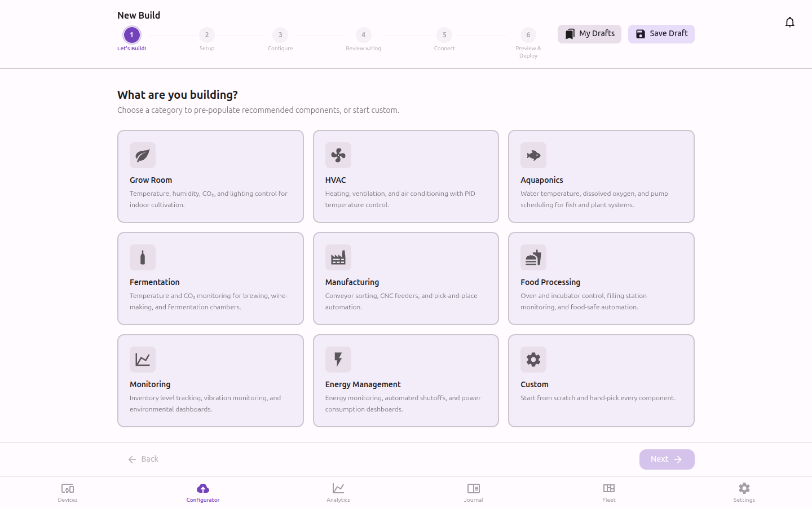Click the Fleet grid icon

609,488
